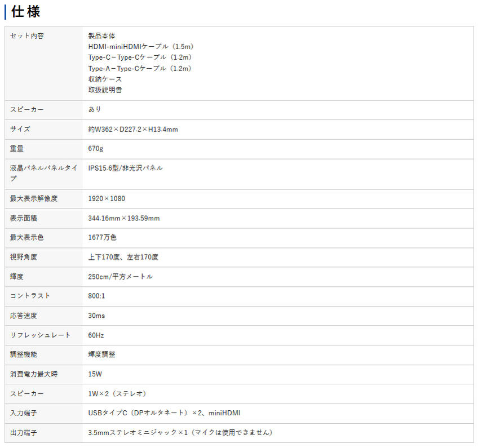Click the 最大表示色 value 1677万色

tap(103, 238)
